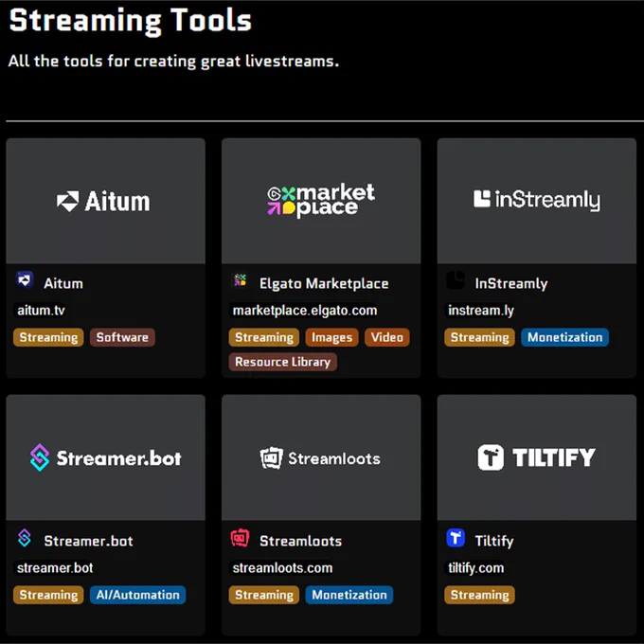Select Streaming tag on Streamloots card
The height and width of the screenshot is (644, 644).
tap(264, 595)
